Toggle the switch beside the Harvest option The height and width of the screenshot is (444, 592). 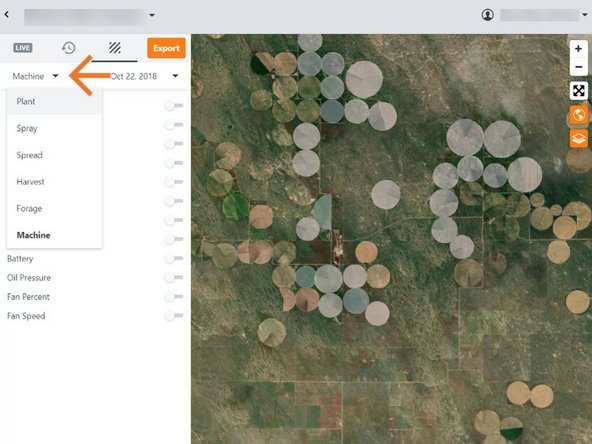click(x=174, y=182)
